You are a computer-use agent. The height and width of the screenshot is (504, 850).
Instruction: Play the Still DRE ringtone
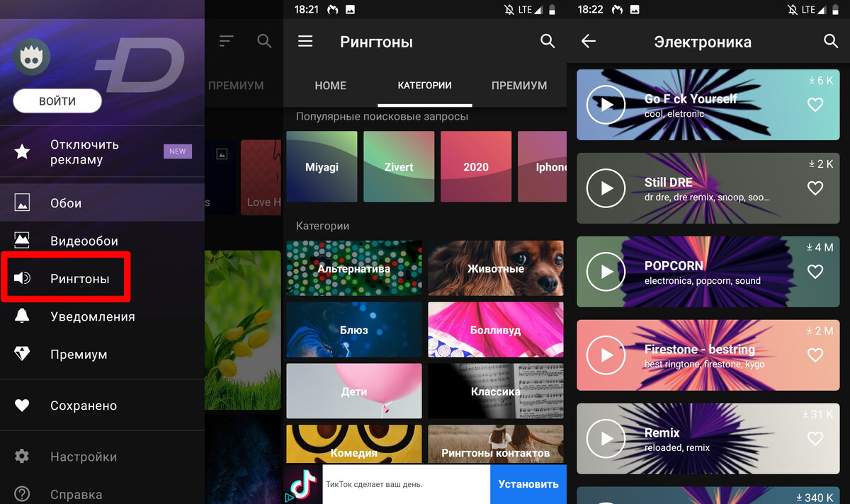pyautogui.click(x=606, y=188)
